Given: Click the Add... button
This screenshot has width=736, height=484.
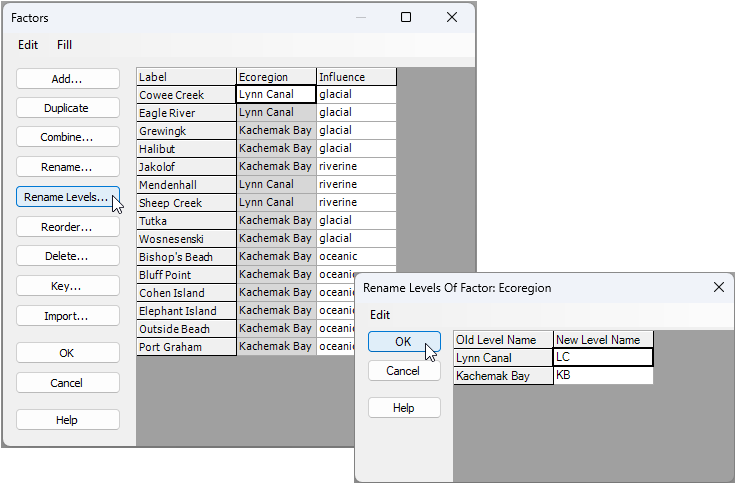Looking at the screenshot, I should point(68,78).
